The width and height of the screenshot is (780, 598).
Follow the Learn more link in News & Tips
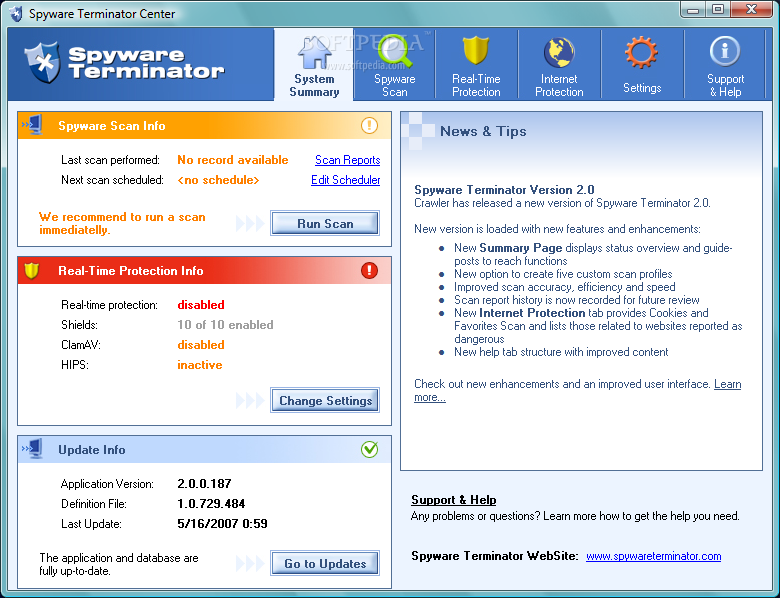[x=727, y=384]
